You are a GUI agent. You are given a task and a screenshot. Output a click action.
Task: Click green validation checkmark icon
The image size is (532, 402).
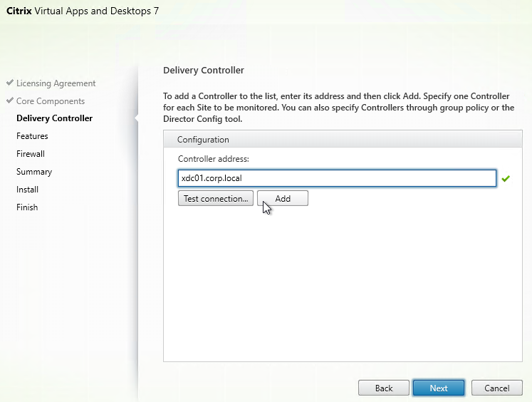tap(506, 178)
